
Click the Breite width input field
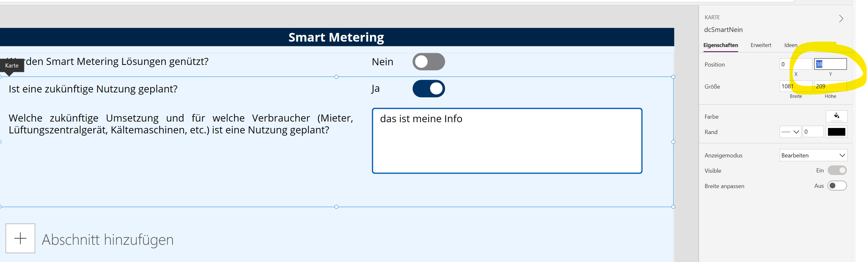[796, 86]
